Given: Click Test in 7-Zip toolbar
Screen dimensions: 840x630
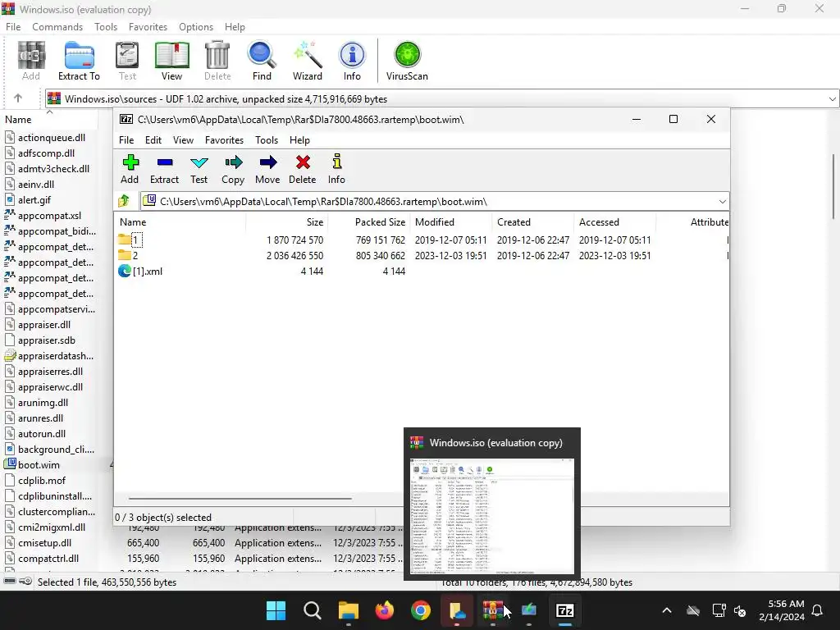Looking at the screenshot, I should (199, 169).
